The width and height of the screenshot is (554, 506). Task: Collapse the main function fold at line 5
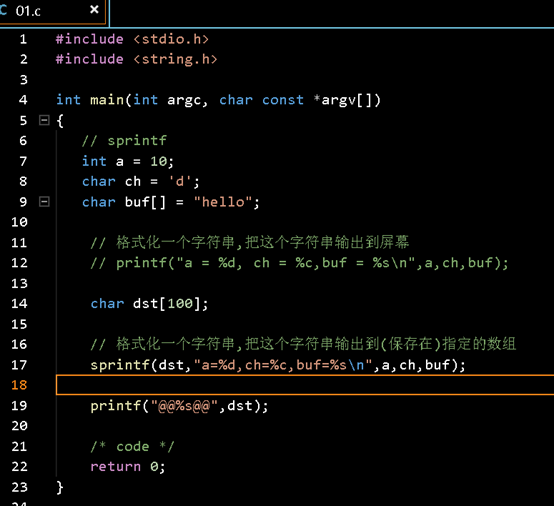click(44, 120)
